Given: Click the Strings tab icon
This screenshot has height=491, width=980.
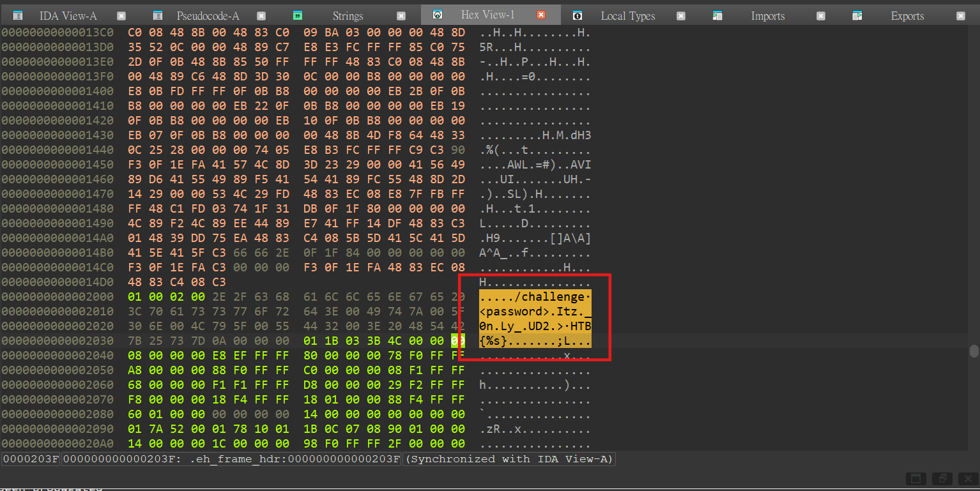Looking at the screenshot, I should [x=298, y=15].
